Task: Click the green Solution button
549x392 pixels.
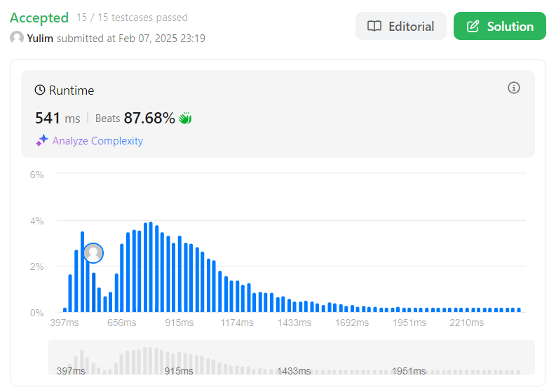Action: tap(500, 26)
